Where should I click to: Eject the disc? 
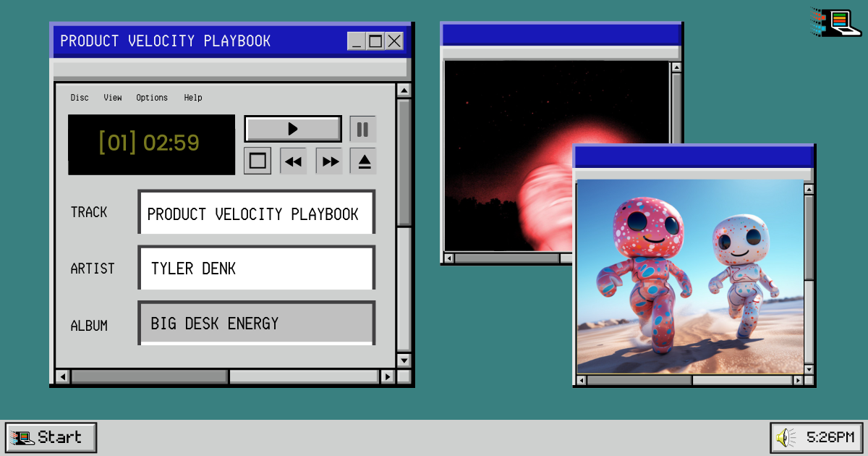[x=364, y=161]
